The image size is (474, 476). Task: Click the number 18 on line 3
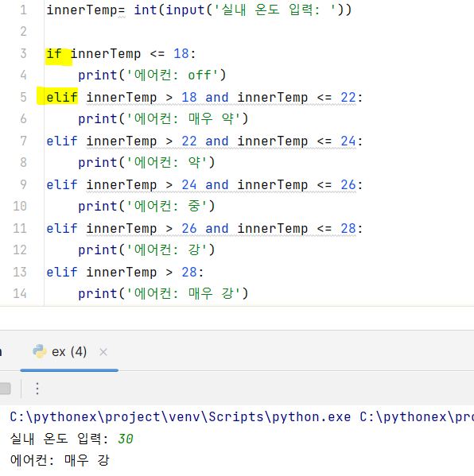click(x=181, y=54)
